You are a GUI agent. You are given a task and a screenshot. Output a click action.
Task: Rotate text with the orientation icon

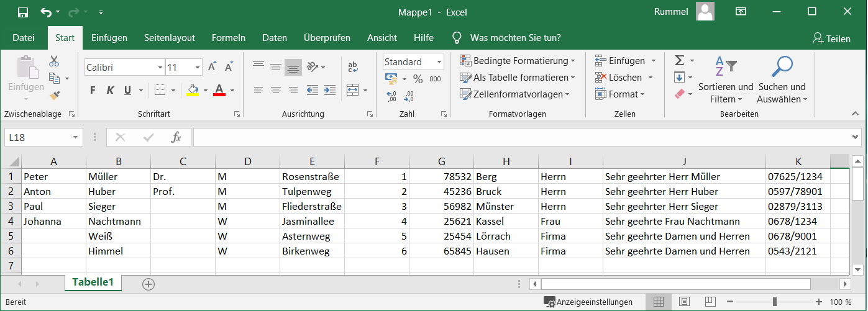pos(312,67)
